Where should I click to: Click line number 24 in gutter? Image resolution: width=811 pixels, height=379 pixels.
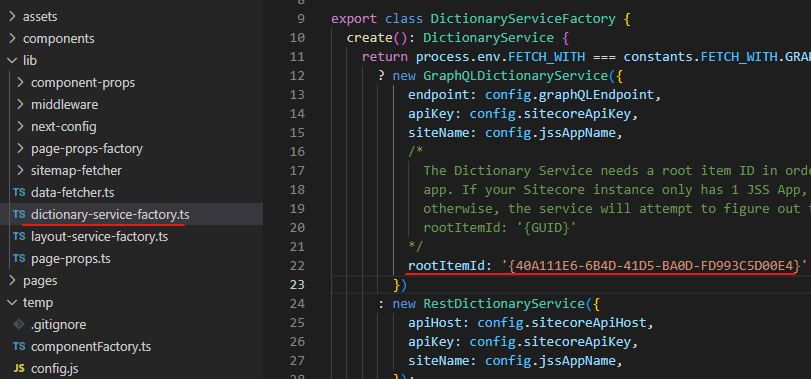tap(297, 304)
